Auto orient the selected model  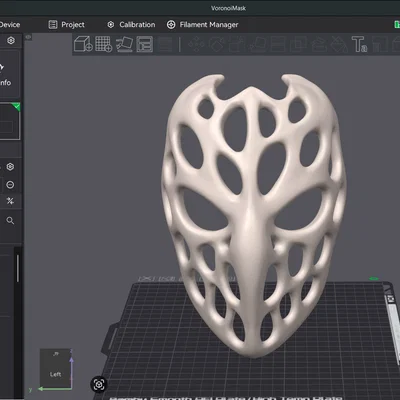[124, 44]
